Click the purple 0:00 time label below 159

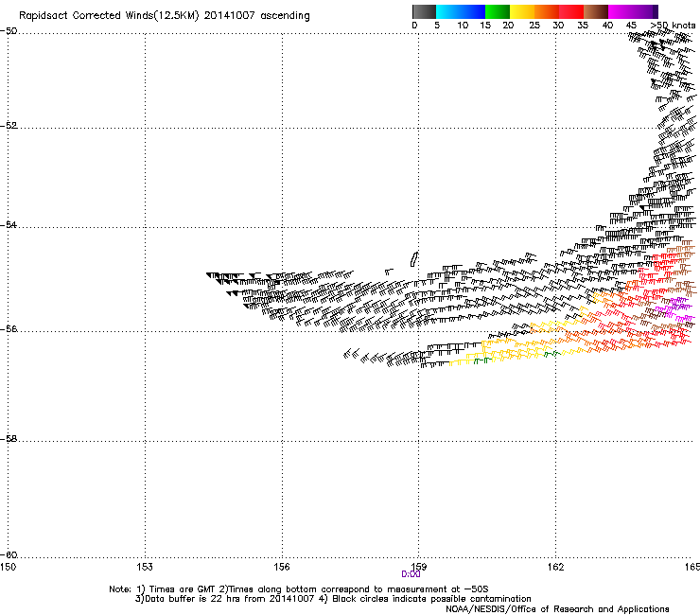[x=411, y=574]
